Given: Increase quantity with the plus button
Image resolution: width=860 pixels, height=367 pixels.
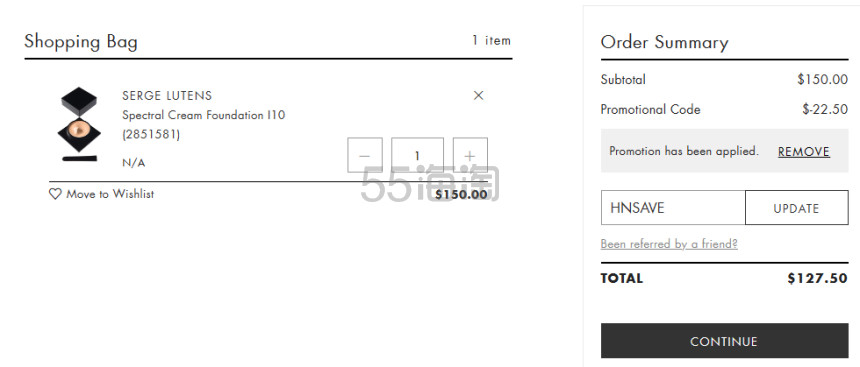Looking at the screenshot, I should pyautogui.click(x=470, y=155).
